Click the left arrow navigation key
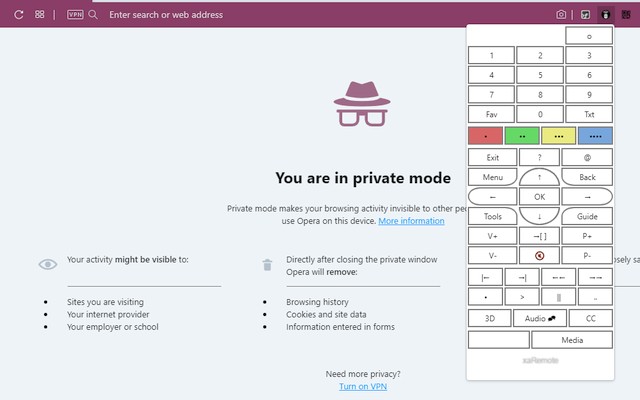 pyautogui.click(x=492, y=196)
